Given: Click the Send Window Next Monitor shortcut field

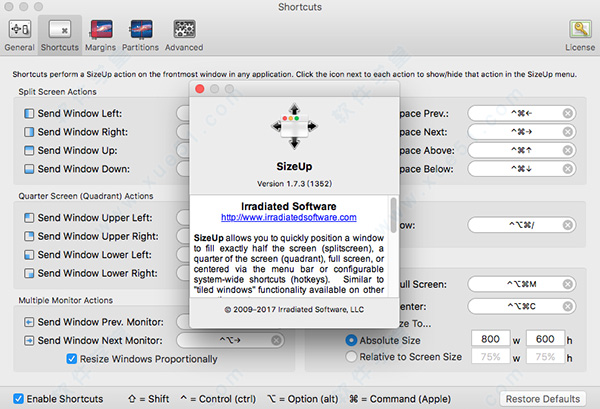Looking at the screenshot, I should [x=230, y=340].
